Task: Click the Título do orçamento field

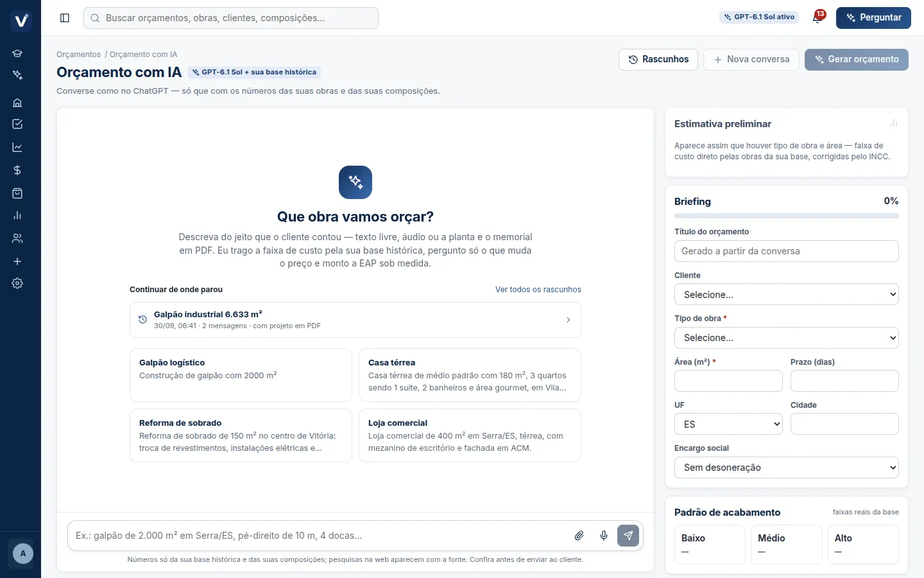Action: click(787, 251)
